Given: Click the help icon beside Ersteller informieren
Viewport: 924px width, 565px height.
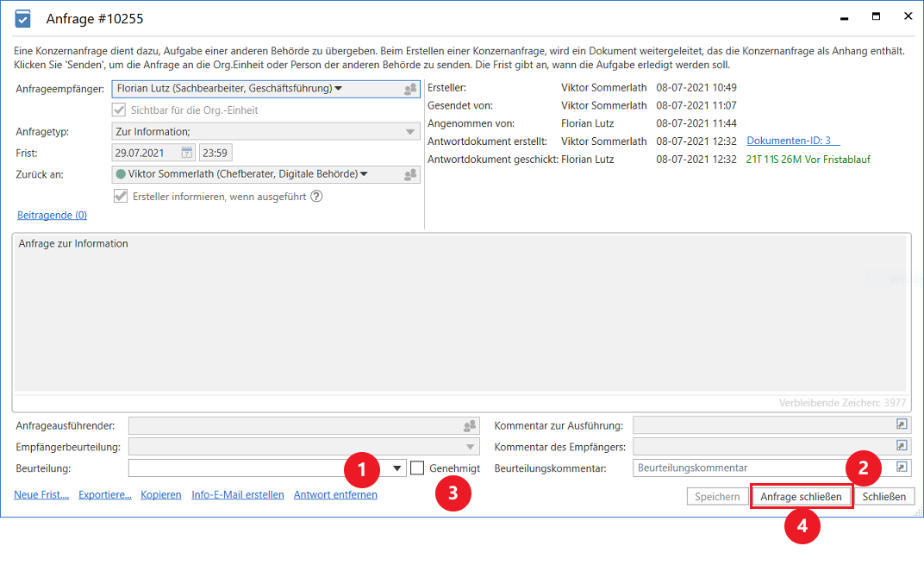Looking at the screenshot, I should (316, 197).
